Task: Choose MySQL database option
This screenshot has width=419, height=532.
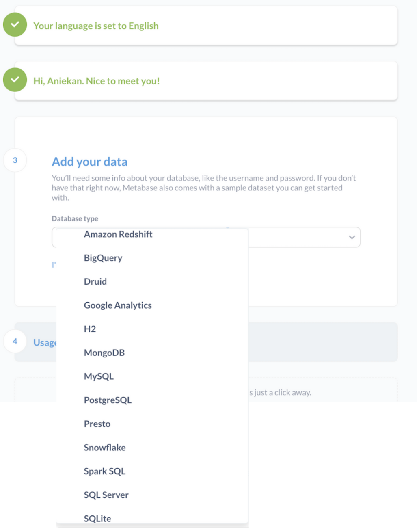Action: 99,376
